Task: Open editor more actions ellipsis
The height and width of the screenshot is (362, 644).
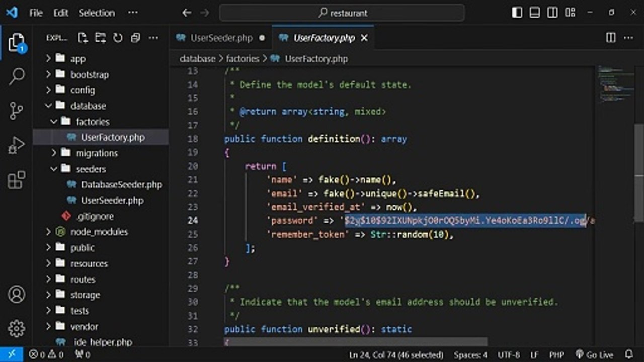Action: point(628,38)
